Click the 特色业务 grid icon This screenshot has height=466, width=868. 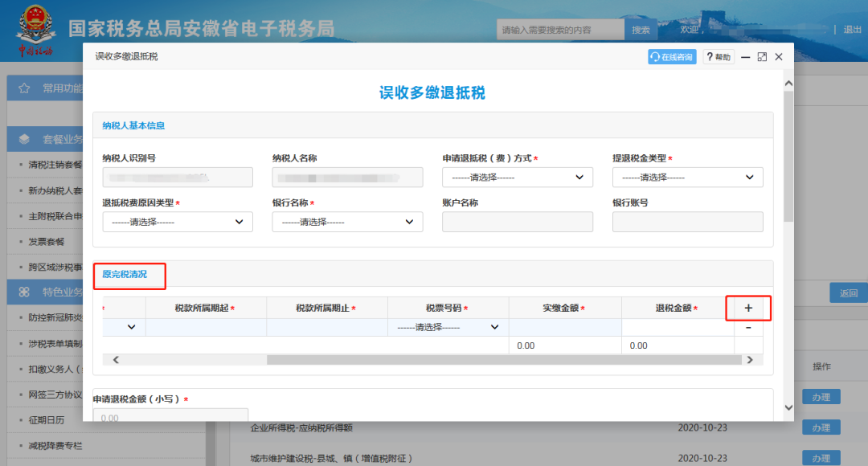24,292
